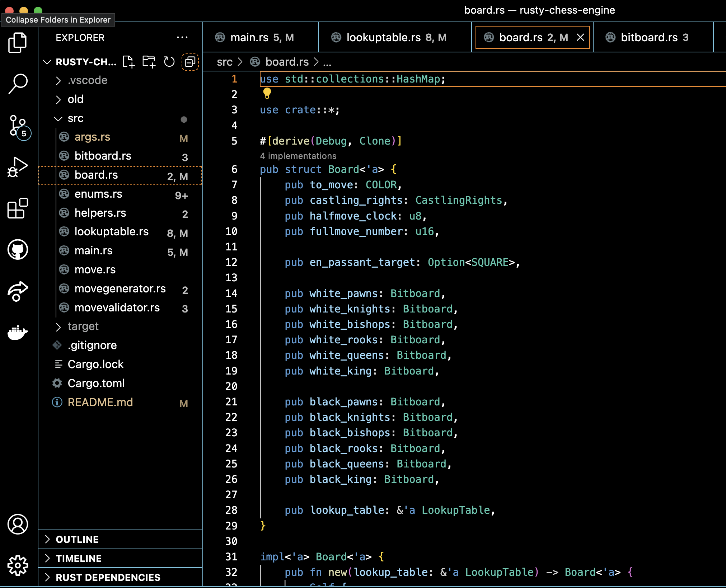Open the Extensions view
Viewport: 726px width, 588px height.
pyautogui.click(x=18, y=208)
